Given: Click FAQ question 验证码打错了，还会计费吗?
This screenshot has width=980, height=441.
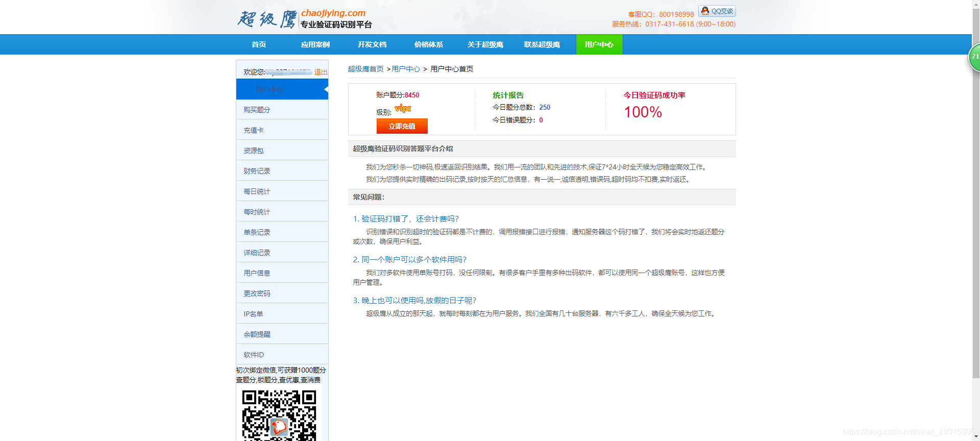Looking at the screenshot, I should [406, 218].
